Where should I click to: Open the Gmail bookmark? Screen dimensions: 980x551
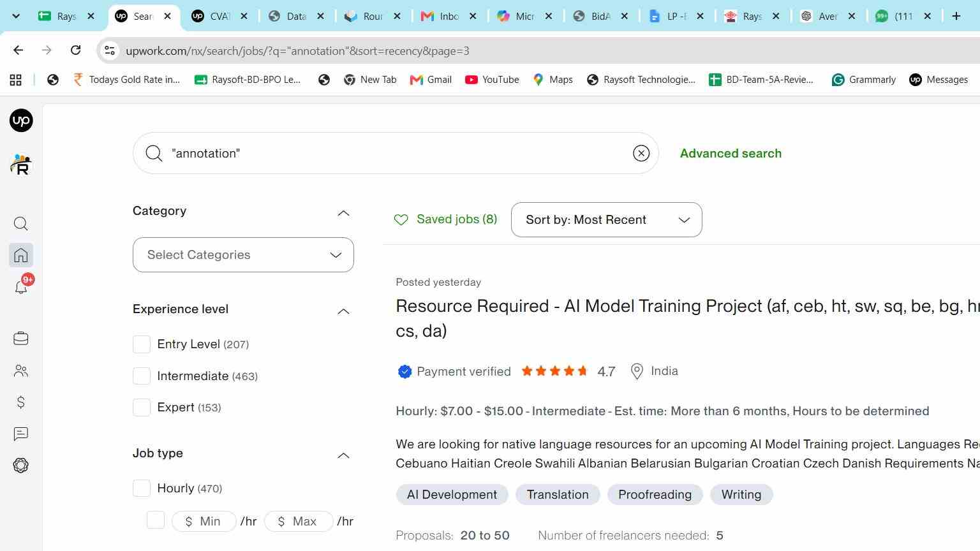(x=431, y=80)
